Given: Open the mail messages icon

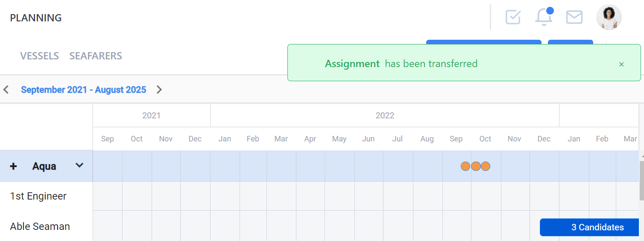Looking at the screenshot, I should click(x=574, y=17).
